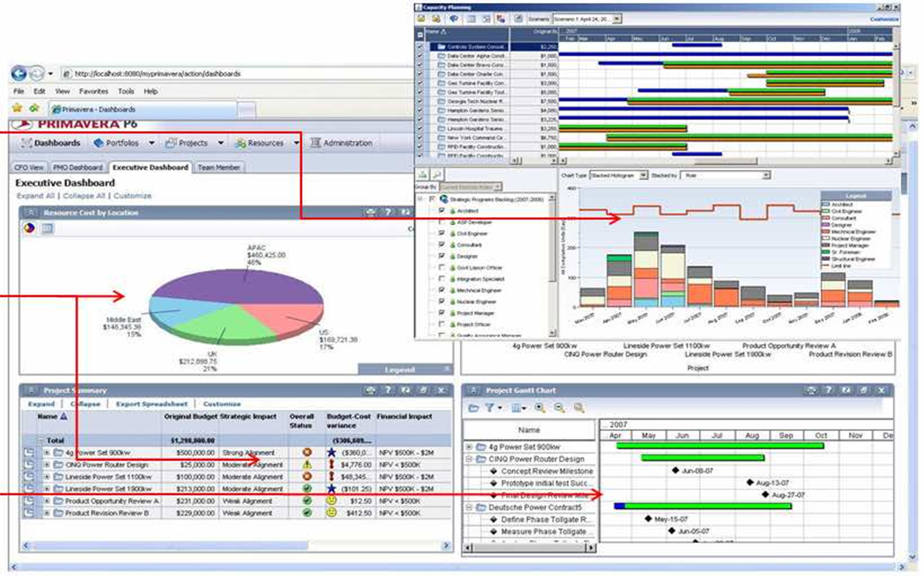Click the Export Spreadsheet link
The height and width of the screenshot is (576, 924).
point(151,403)
